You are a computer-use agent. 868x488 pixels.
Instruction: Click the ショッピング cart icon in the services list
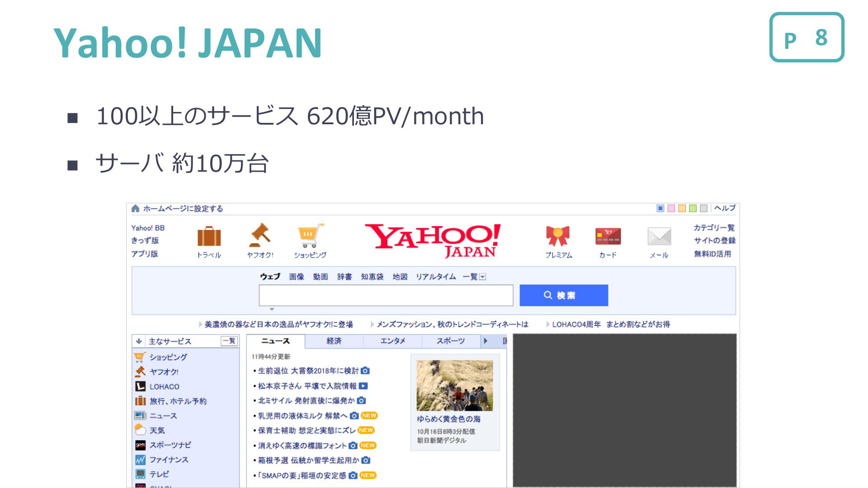point(140,357)
